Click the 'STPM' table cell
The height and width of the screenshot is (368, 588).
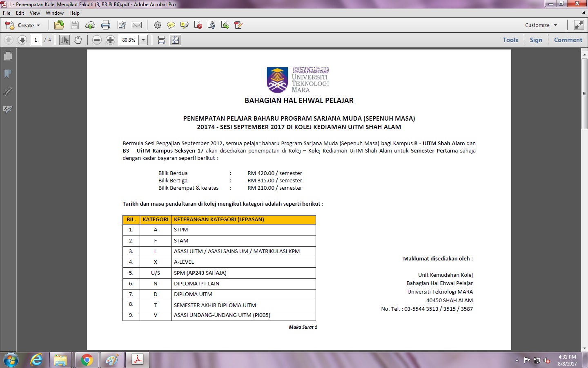point(243,230)
